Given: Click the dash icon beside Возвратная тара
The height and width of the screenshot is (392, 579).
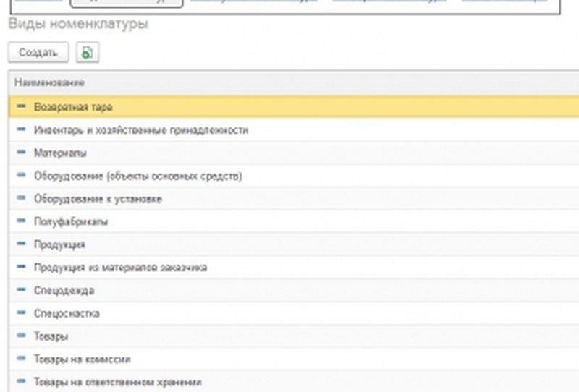Looking at the screenshot, I should pos(21,106).
